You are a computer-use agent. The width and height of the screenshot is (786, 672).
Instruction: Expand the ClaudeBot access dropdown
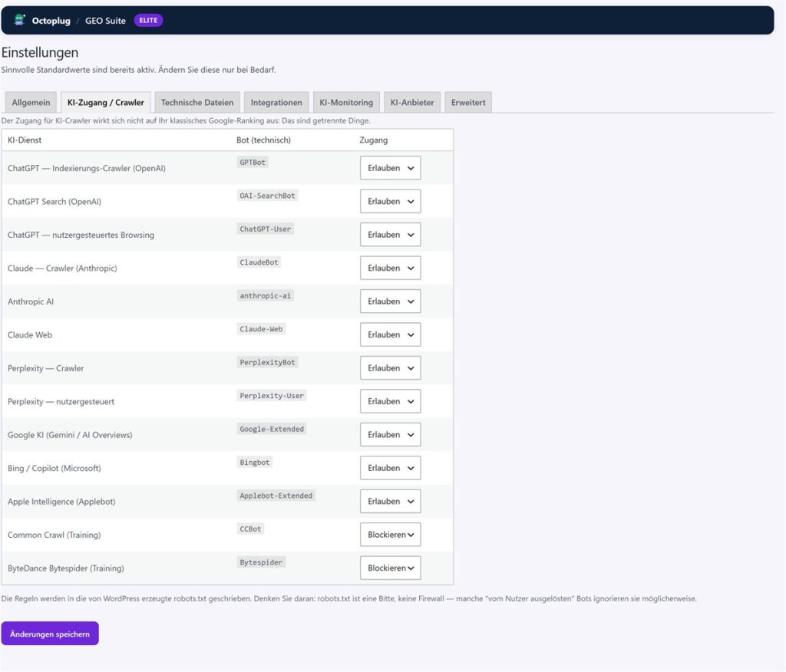click(x=391, y=268)
